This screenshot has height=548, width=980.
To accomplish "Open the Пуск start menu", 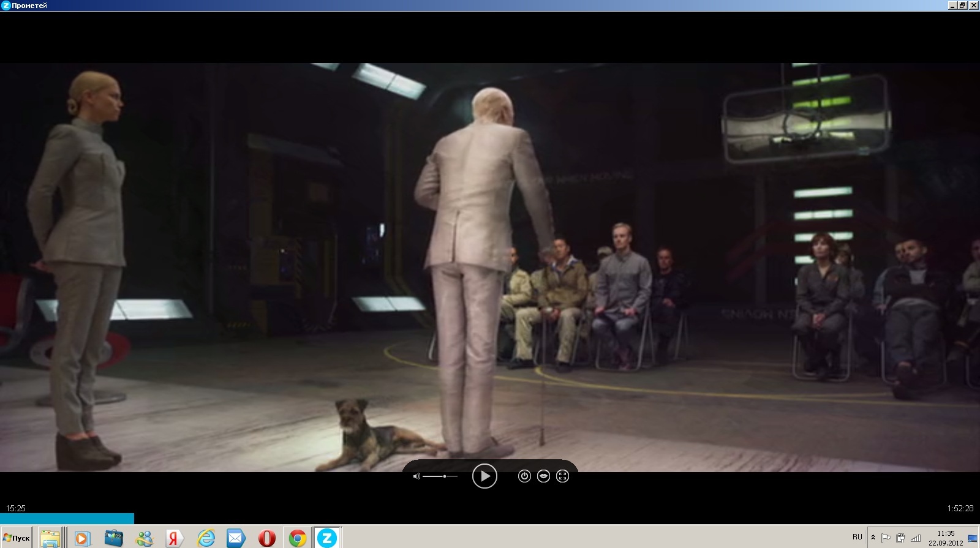I will pyautogui.click(x=17, y=538).
